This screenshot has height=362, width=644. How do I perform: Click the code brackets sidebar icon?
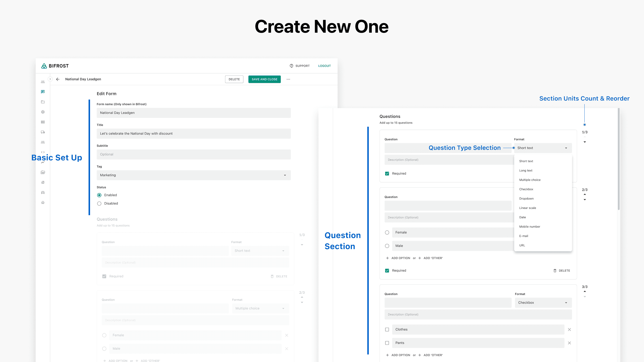pyautogui.click(x=43, y=152)
